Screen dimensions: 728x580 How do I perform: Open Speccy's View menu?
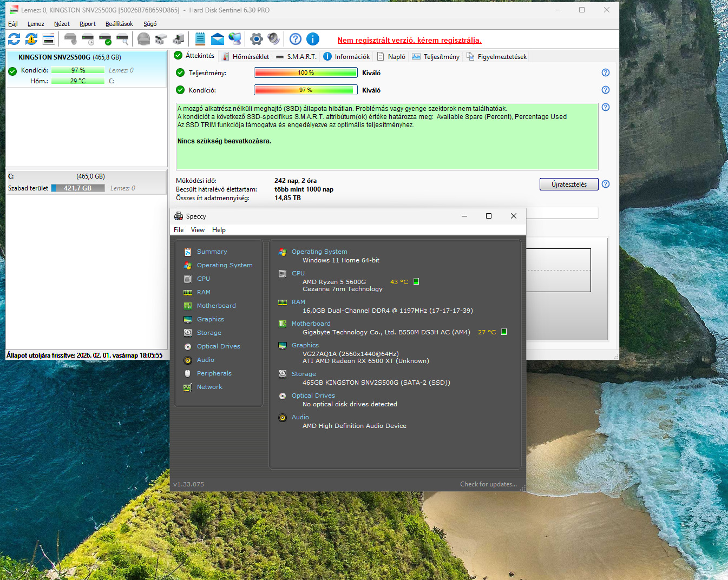198,230
